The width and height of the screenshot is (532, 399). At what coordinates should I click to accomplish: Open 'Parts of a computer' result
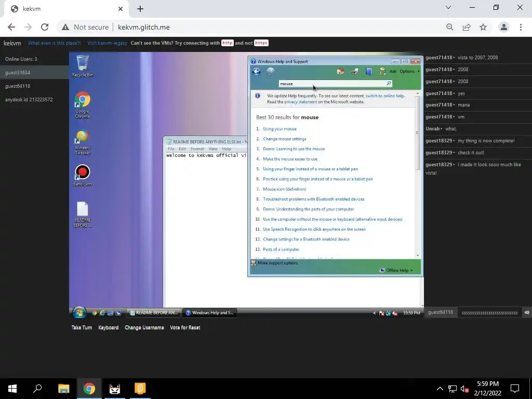coord(281,249)
